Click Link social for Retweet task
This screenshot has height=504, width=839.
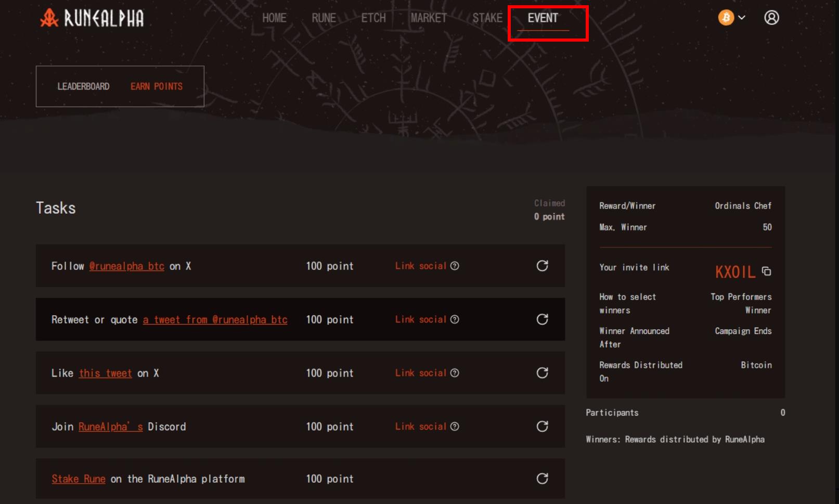[x=421, y=319]
